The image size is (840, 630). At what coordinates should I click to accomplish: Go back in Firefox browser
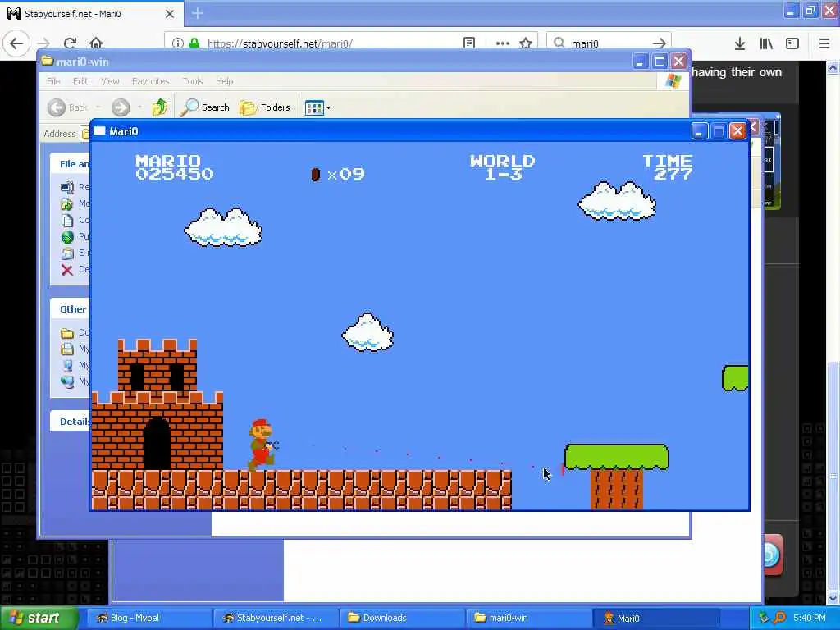pos(16,43)
